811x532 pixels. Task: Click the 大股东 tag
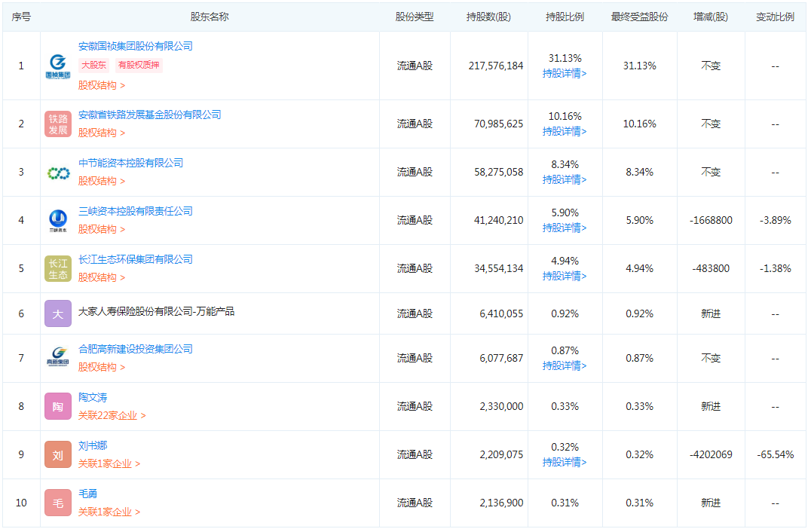(x=93, y=65)
